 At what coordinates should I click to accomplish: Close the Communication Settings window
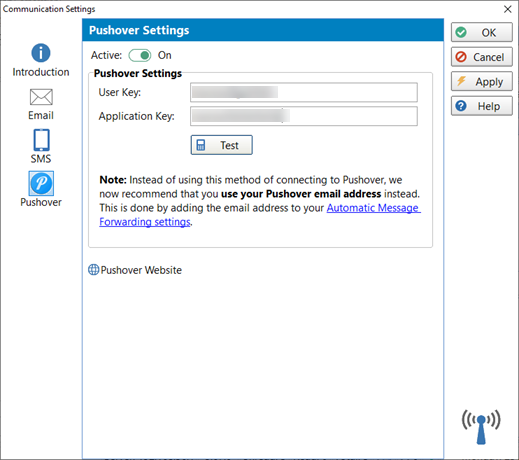pos(507,9)
